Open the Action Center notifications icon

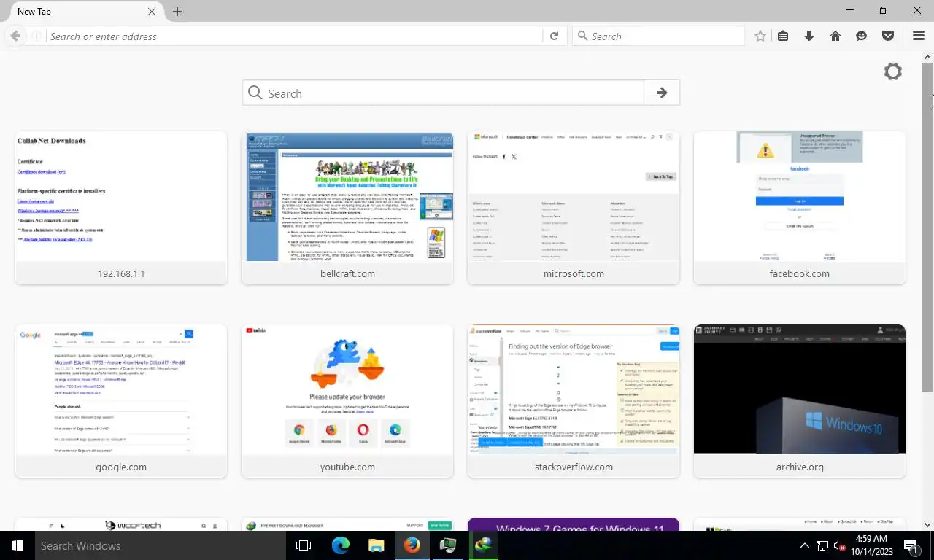[x=911, y=545]
